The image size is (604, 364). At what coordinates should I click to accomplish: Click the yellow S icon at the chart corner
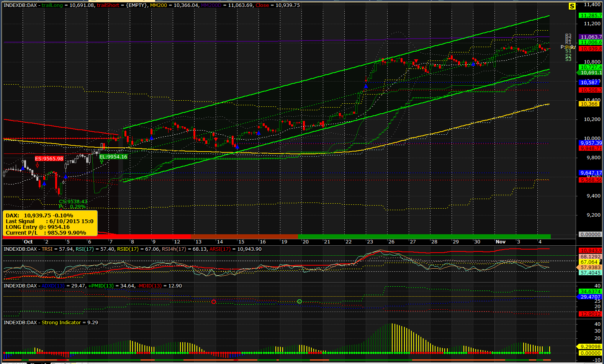572,6
